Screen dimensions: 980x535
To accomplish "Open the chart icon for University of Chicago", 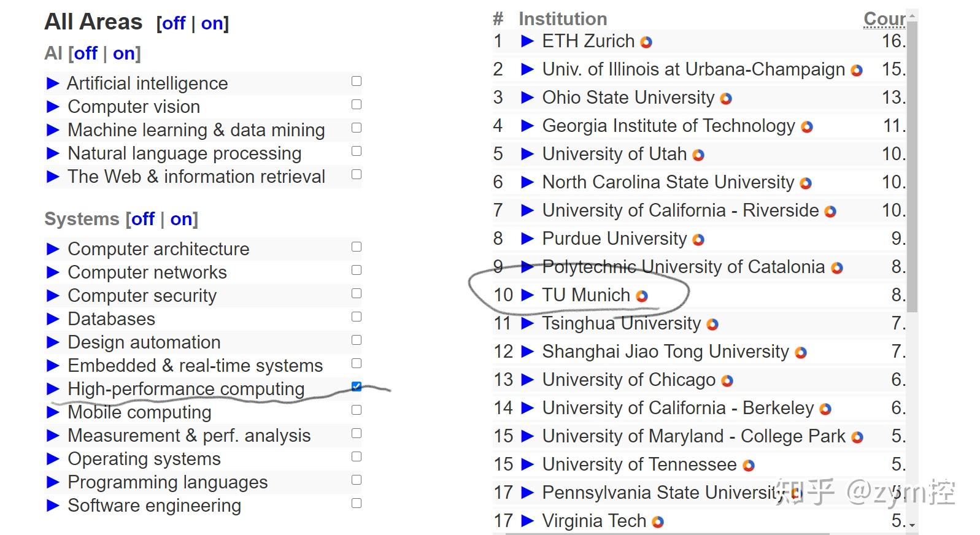I will [727, 381].
